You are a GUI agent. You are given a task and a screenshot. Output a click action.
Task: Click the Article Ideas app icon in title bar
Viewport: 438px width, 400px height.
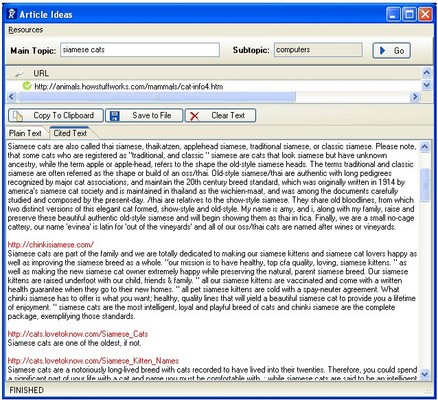(x=12, y=14)
